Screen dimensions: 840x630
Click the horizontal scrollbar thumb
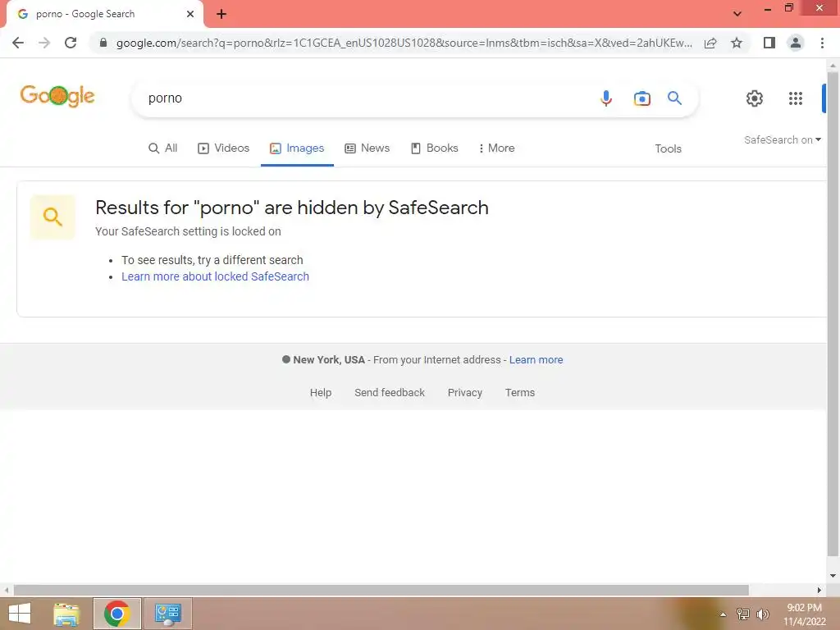pyautogui.click(x=381, y=590)
